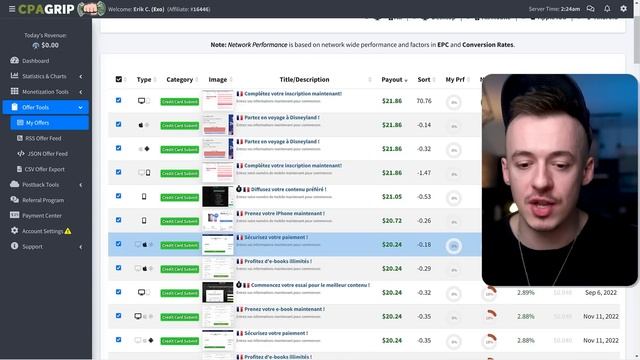Go to the Referral Program page

tap(43, 200)
